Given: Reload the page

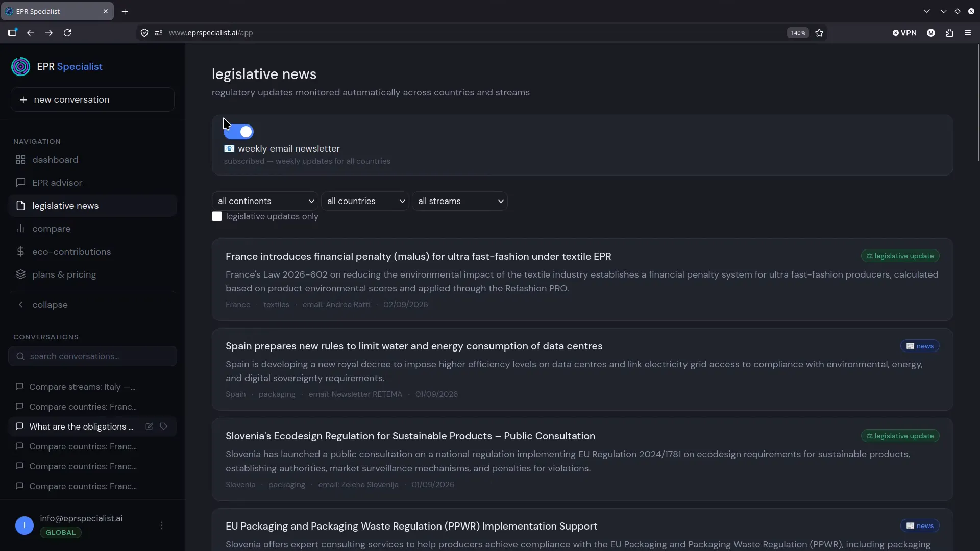Looking at the screenshot, I should tap(67, 33).
